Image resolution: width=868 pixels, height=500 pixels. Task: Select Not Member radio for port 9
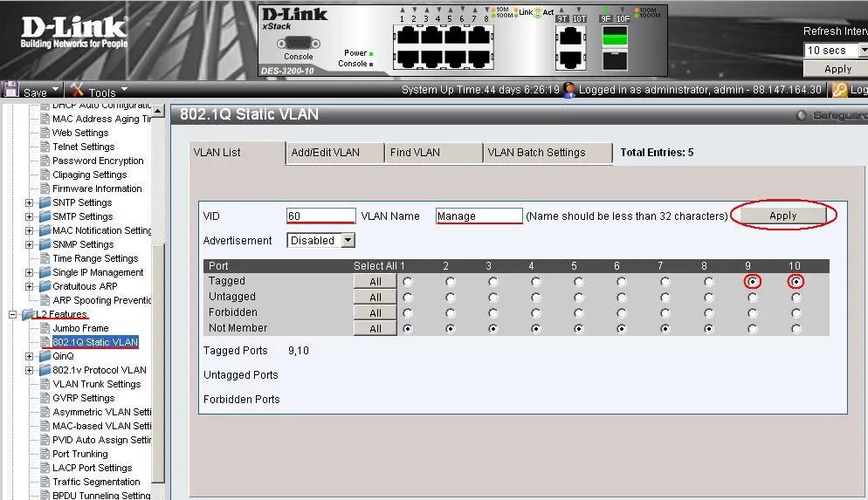point(753,329)
